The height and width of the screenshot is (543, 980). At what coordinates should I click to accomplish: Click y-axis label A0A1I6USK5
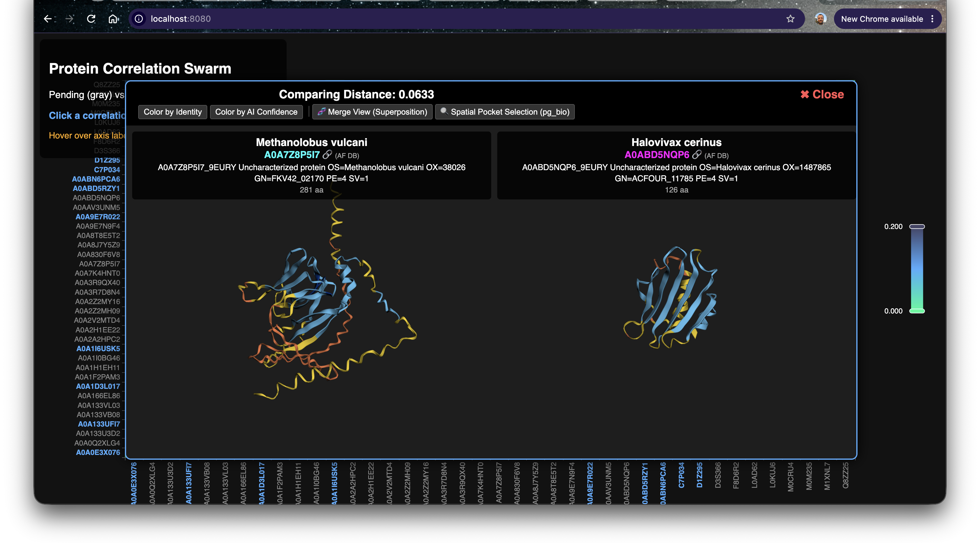coord(98,349)
